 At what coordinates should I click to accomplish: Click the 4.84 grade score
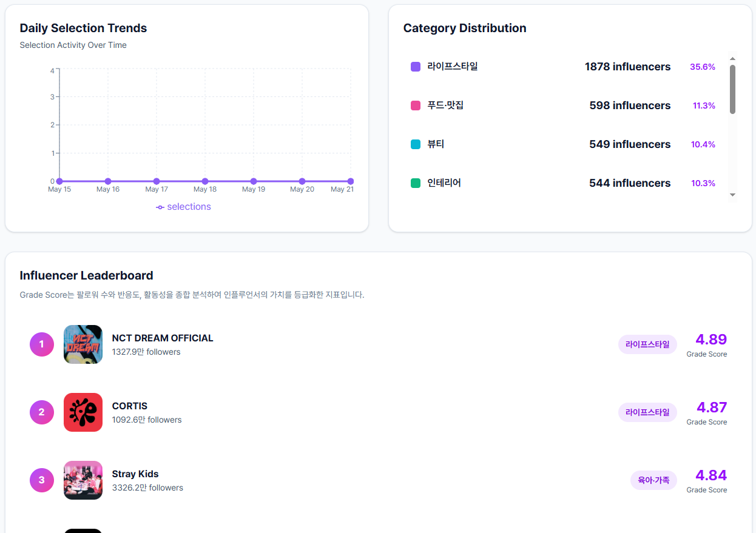711,475
